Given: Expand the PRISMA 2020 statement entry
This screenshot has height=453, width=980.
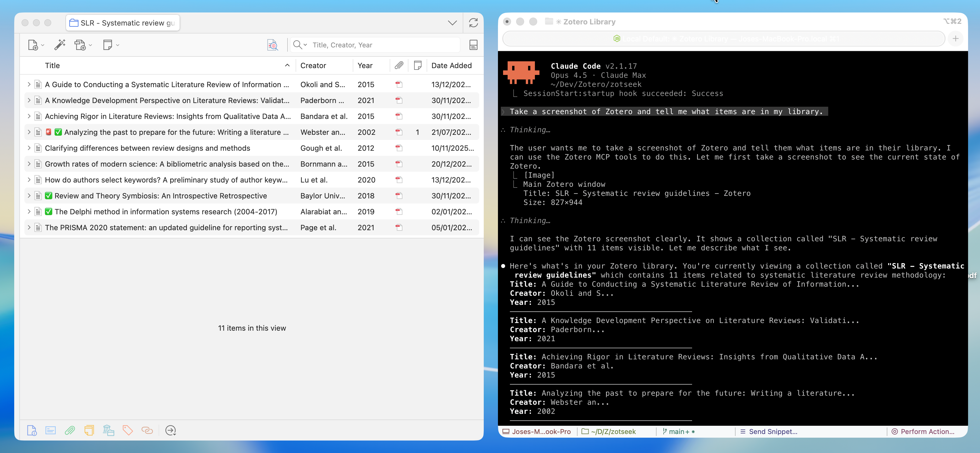Looking at the screenshot, I should (29, 227).
